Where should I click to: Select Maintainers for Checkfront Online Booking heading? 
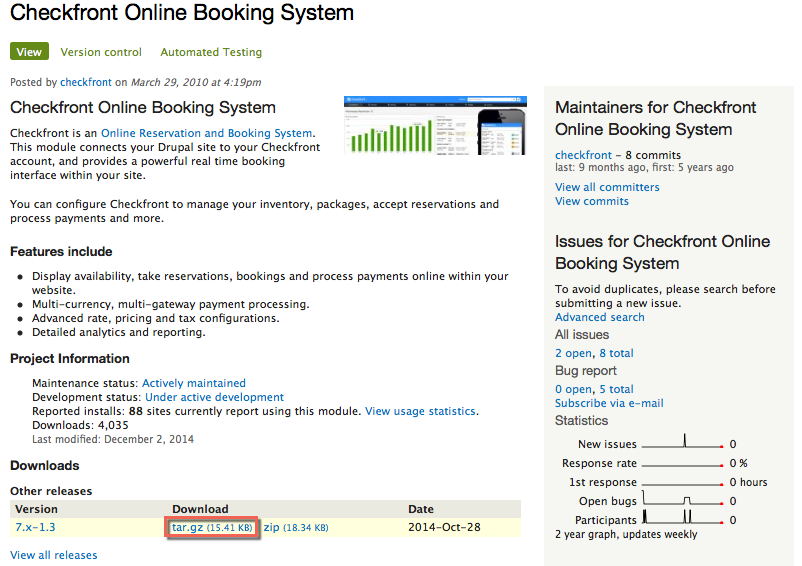coord(655,118)
